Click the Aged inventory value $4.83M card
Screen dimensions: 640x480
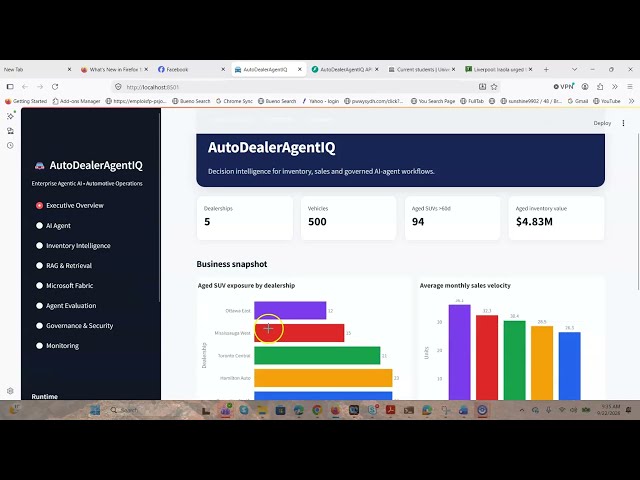pos(556,218)
